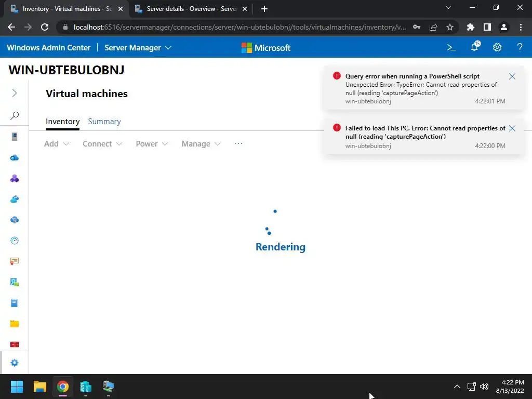The image size is (532, 399).
Task: Open the taskbar clock and date
Action: (510, 387)
